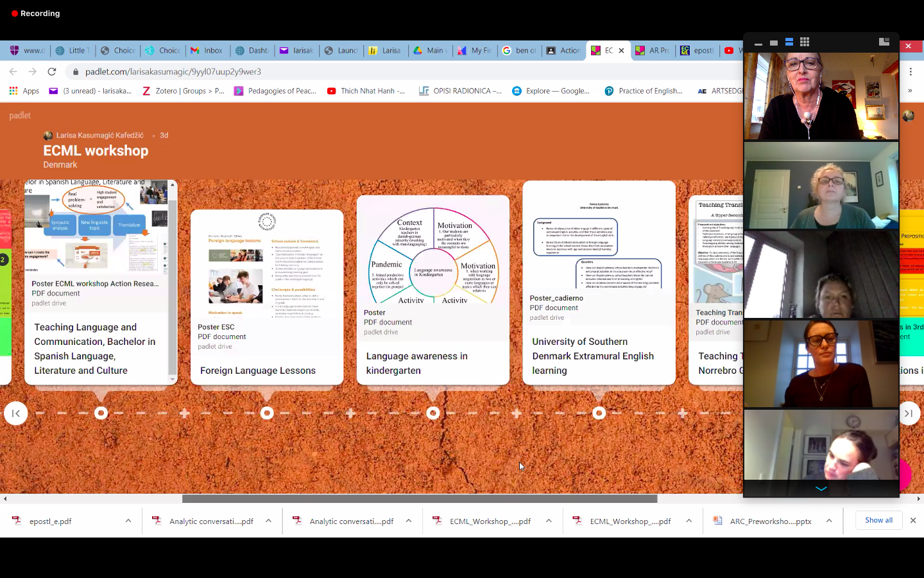The image size is (924, 578).
Task: Click the author avatar beside Larisa Kasumagić Kafedžić
Action: (48, 136)
